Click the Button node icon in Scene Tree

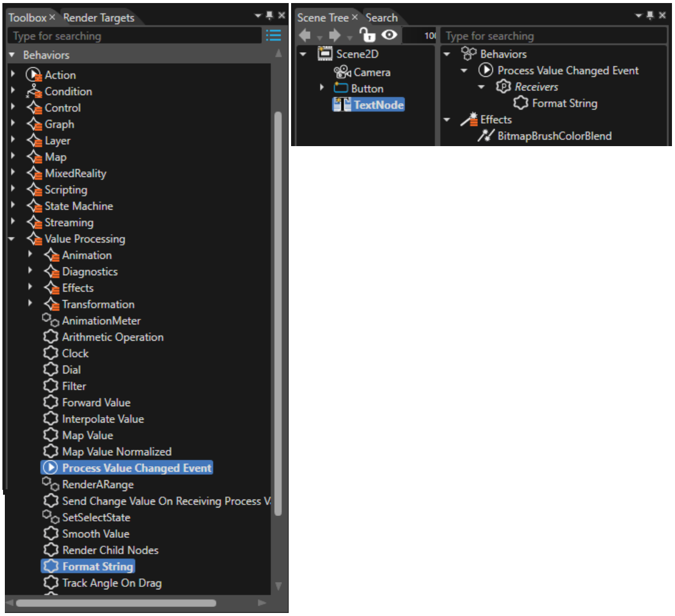click(x=340, y=89)
